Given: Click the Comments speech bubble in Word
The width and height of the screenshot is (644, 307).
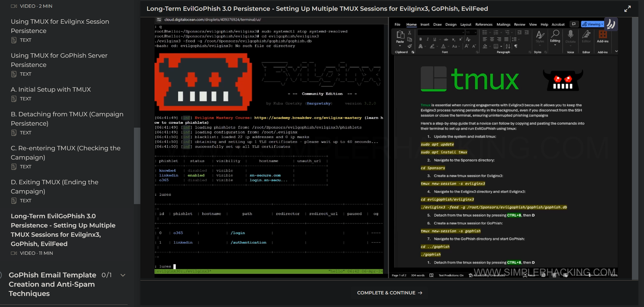Looking at the screenshot, I should click(574, 24).
